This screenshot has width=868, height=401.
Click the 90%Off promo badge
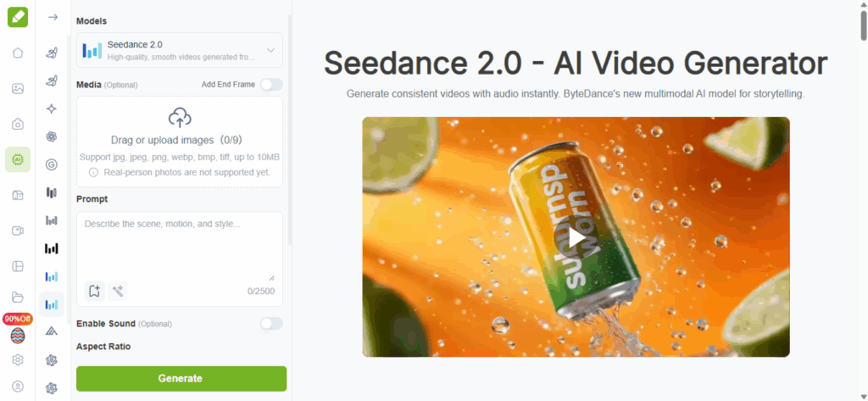pos(18,319)
